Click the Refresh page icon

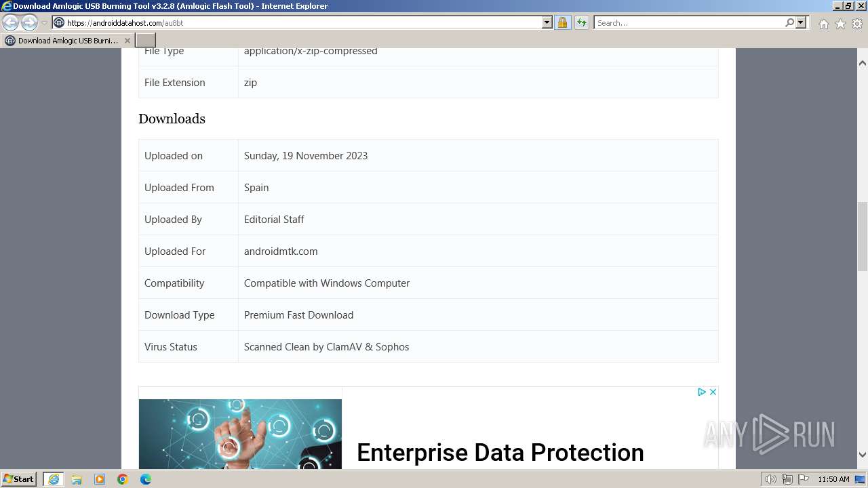tap(581, 22)
